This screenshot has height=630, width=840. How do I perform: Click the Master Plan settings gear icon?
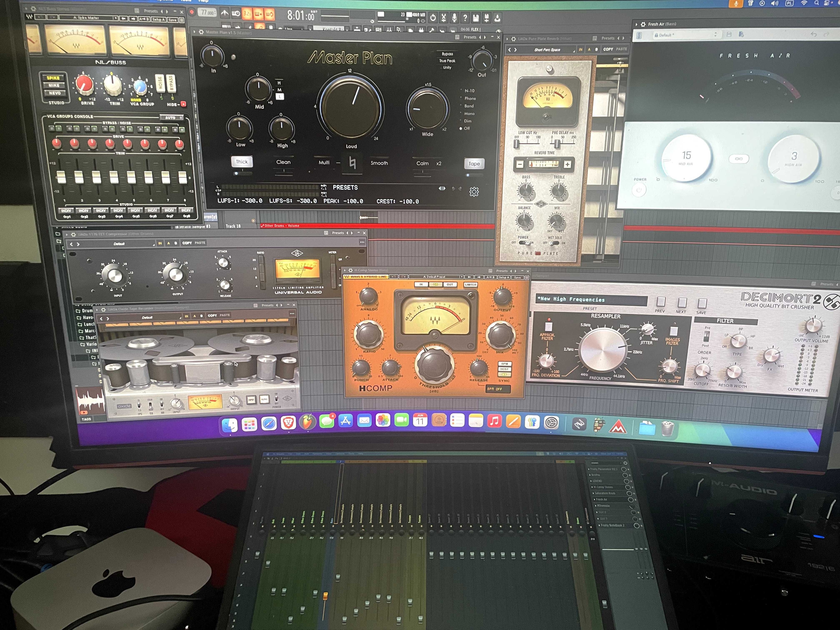pyautogui.click(x=474, y=192)
